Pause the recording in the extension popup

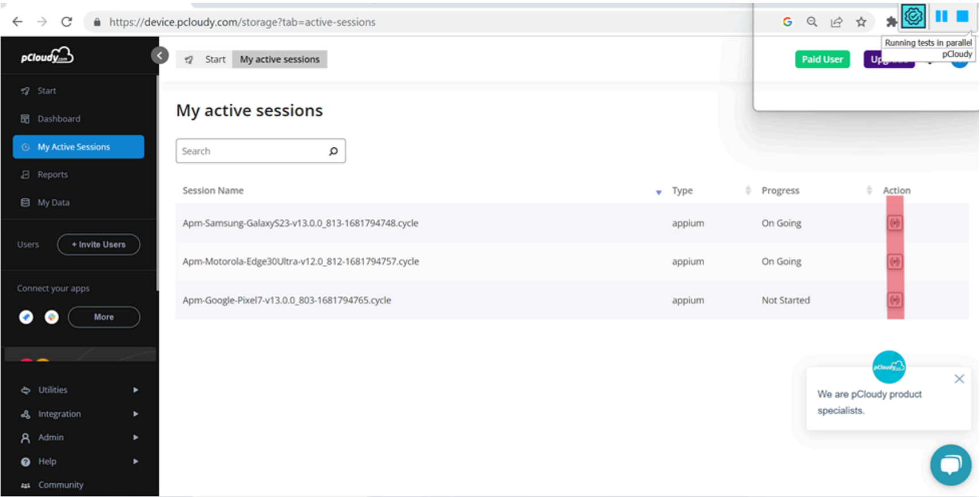point(941,16)
